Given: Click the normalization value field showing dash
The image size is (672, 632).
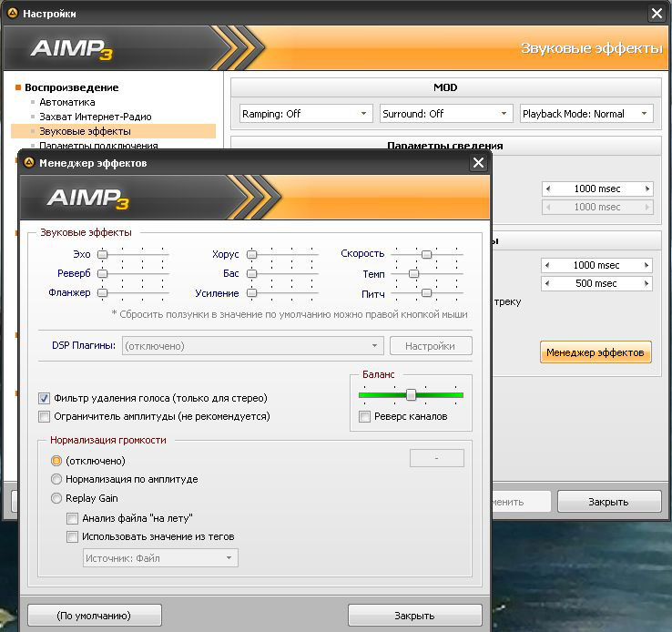Looking at the screenshot, I should click(437, 458).
